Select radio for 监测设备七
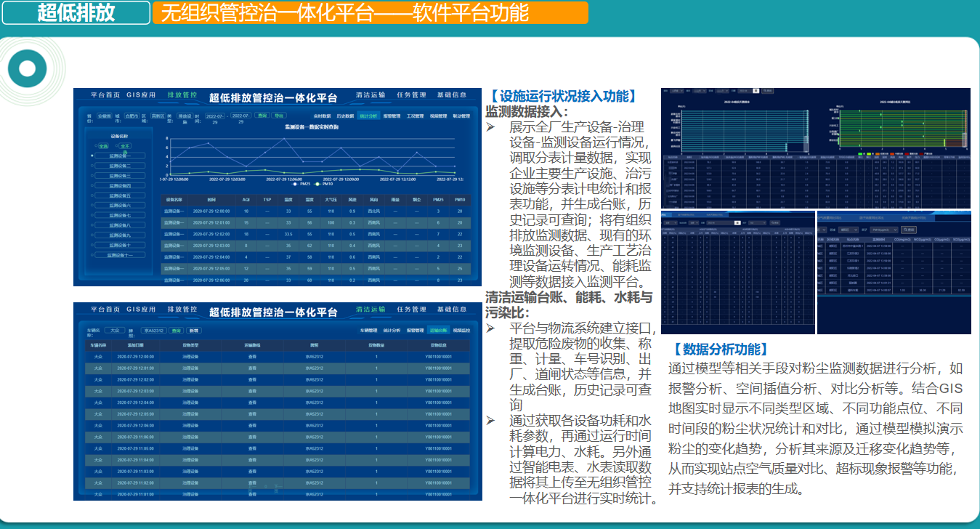 click(92, 215)
